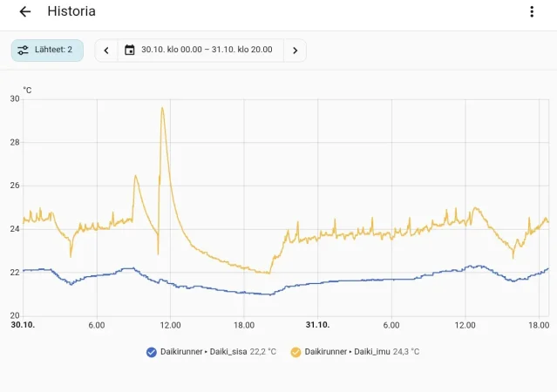Advance to the next date range
The width and height of the screenshot is (557, 392).
tap(295, 51)
